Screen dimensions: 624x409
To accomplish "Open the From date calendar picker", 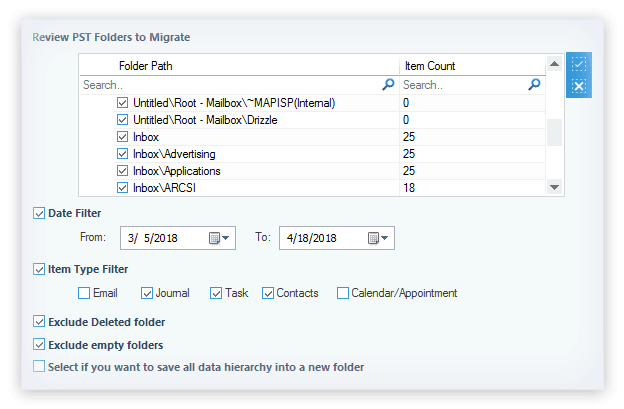I will pyautogui.click(x=219, y=238).
